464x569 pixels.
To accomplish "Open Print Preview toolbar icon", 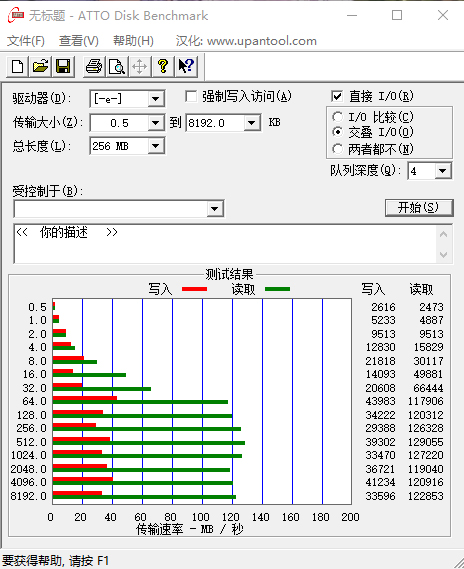I will [117, 67].
